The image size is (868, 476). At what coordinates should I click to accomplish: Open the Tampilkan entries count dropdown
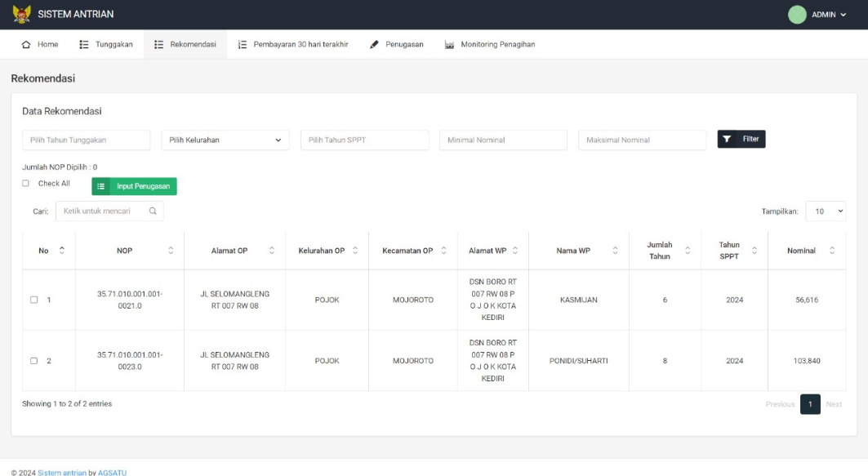826,211
